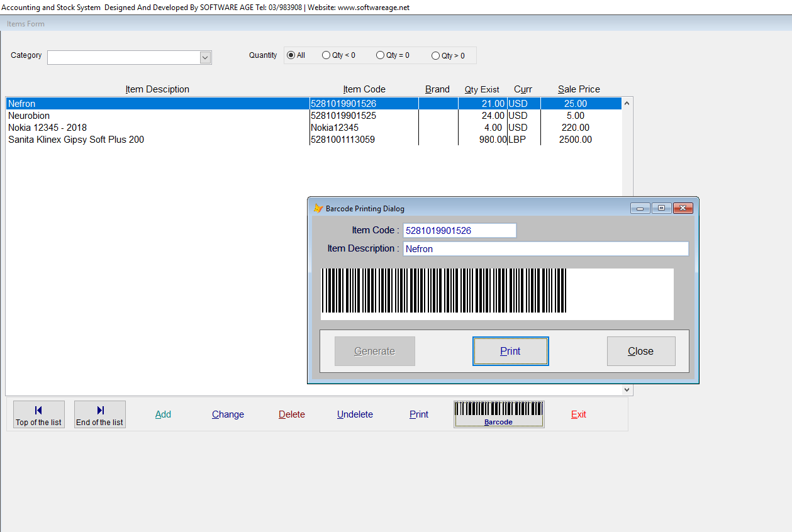Select the 'Qty = 0' filter

pos(381,55)
